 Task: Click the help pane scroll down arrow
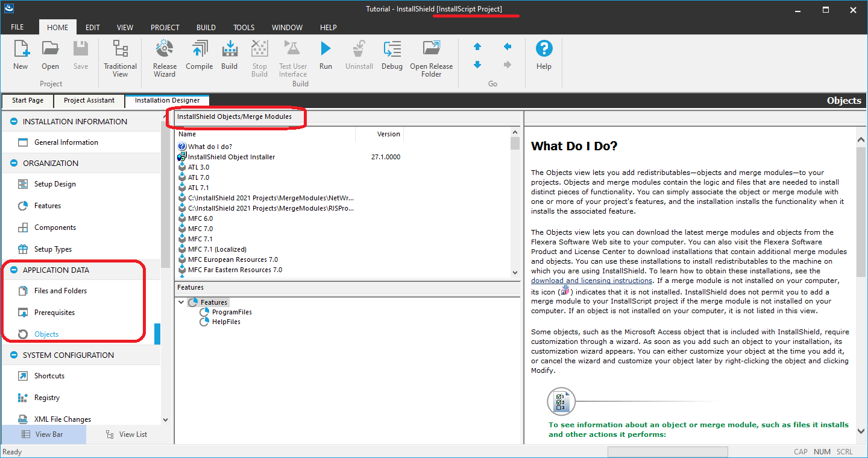coord(861,431)
